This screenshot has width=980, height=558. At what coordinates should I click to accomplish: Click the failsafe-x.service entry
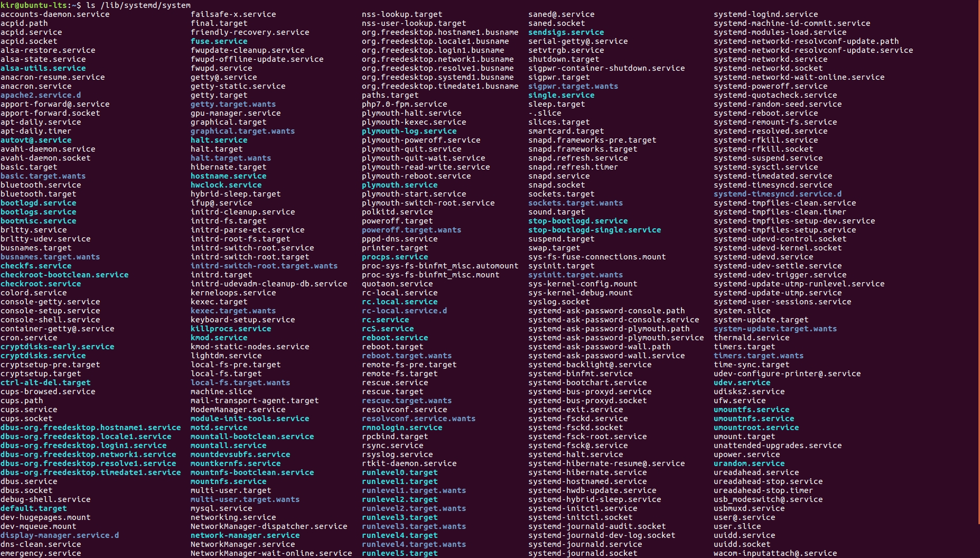coord(234,14)
